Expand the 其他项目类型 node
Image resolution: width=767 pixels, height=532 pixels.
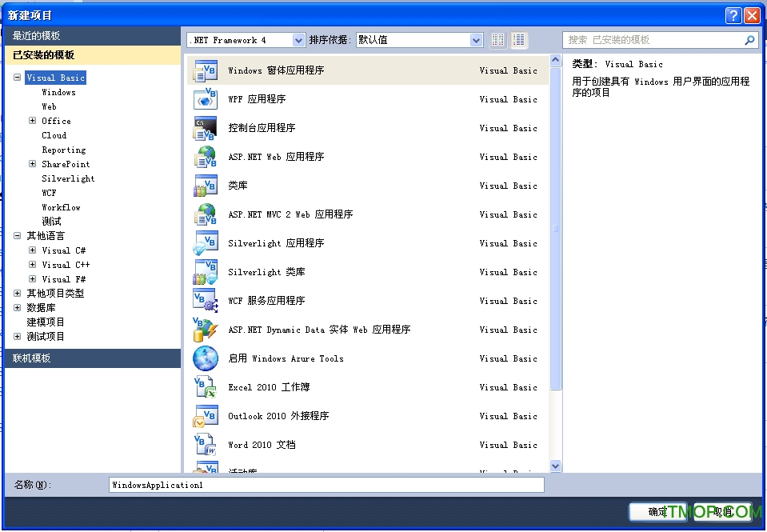[x=17, y=293]
